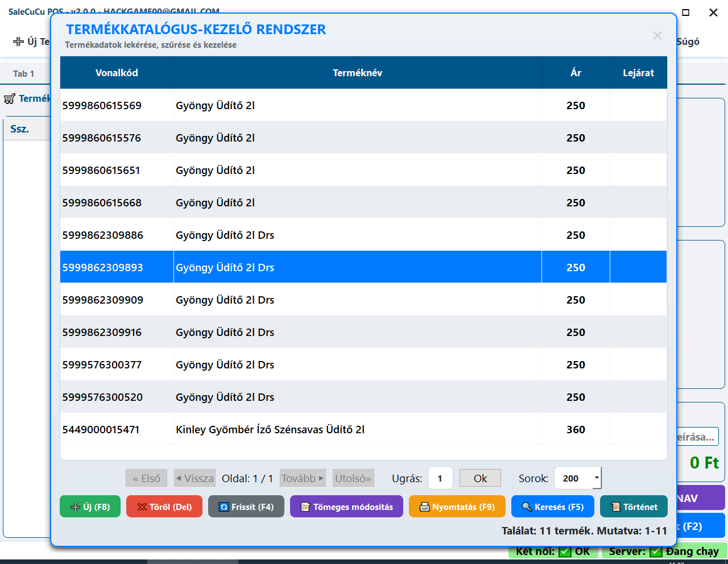
Task: Confirm page jump with Ok button
Action: pyautogui.click(x=480, y=478)
